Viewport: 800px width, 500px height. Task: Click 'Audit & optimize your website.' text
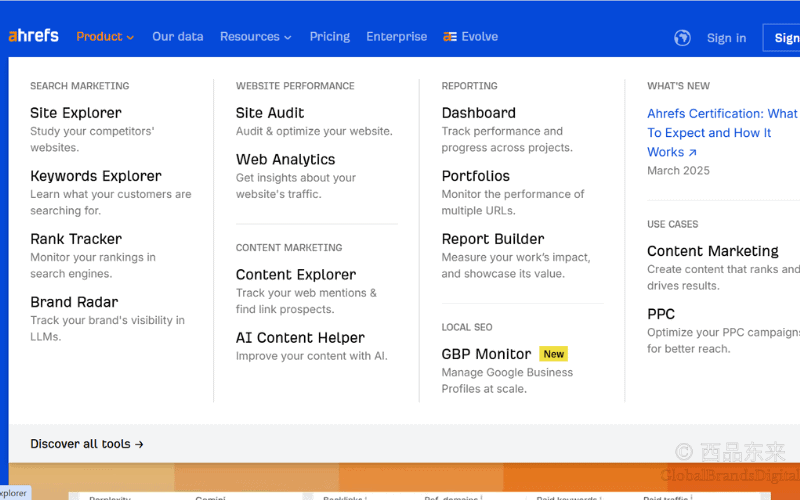point(314,131)
